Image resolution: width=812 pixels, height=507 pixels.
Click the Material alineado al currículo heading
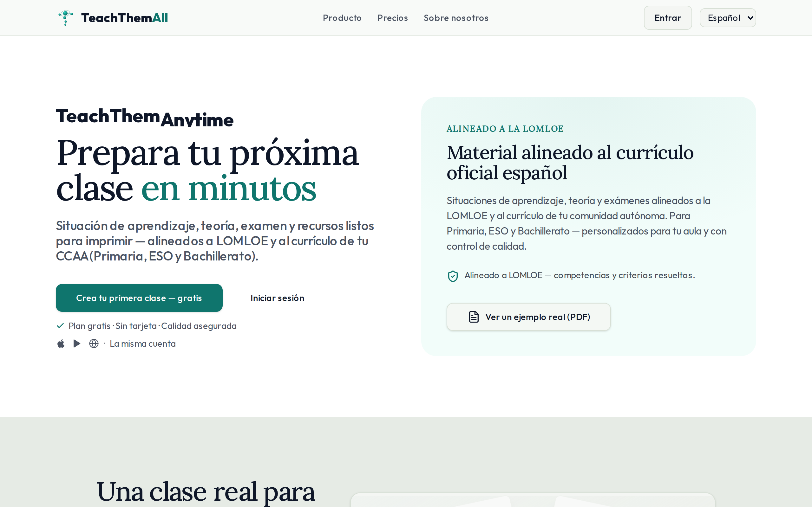click(570, 163)
